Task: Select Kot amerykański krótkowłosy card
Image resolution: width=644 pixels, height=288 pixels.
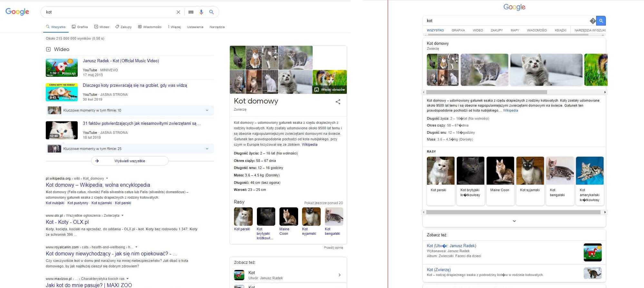Action: tap(590, 181)
